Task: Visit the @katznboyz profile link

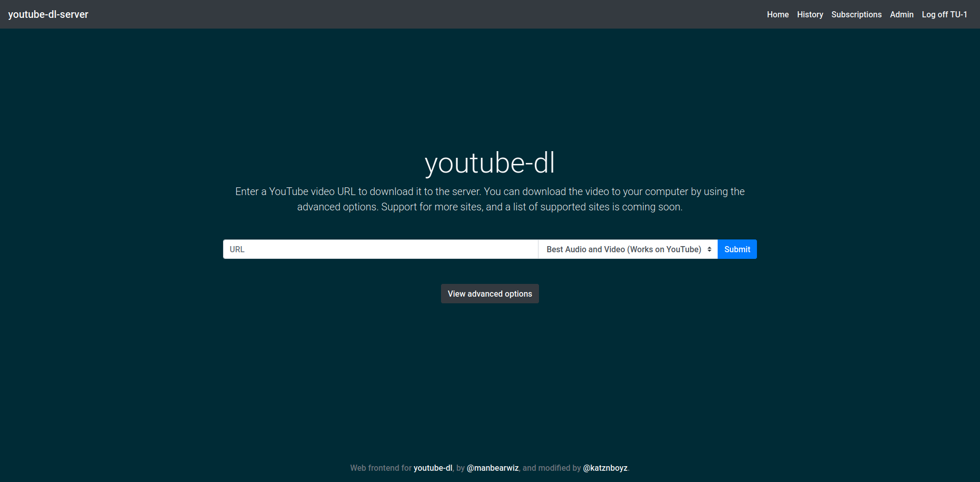Action: click(605, 468)
